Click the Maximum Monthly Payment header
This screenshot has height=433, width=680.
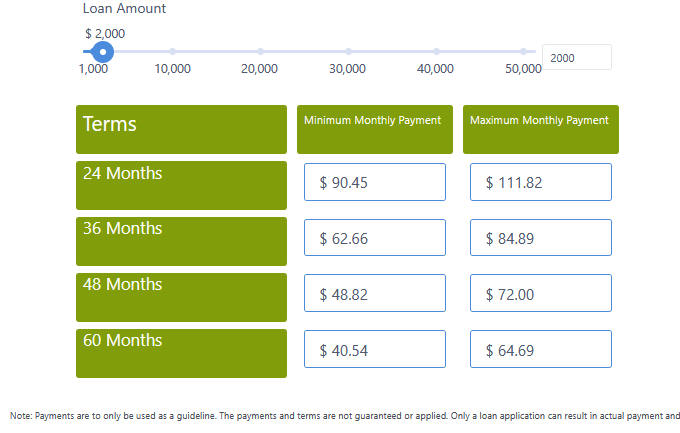click(540, 129)
